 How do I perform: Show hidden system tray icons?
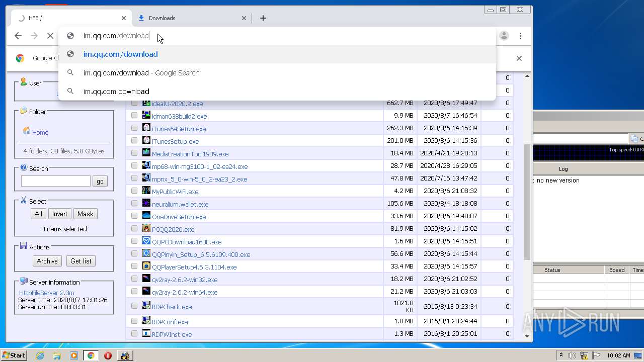[x=561, y=355]
